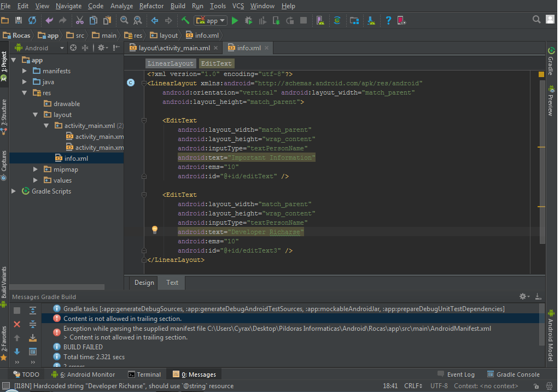Switch to the Text editor tab
The height and width of the screenshot is (392, 560).
[172, 283]
